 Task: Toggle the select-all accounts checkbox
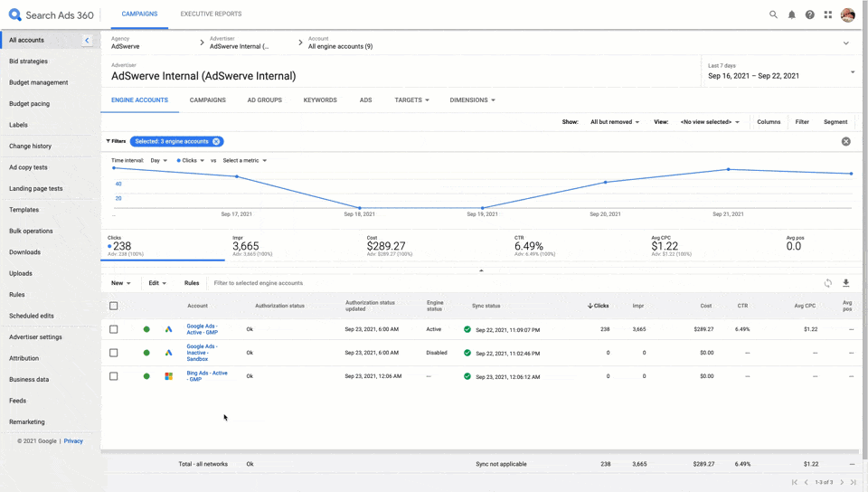114,306
